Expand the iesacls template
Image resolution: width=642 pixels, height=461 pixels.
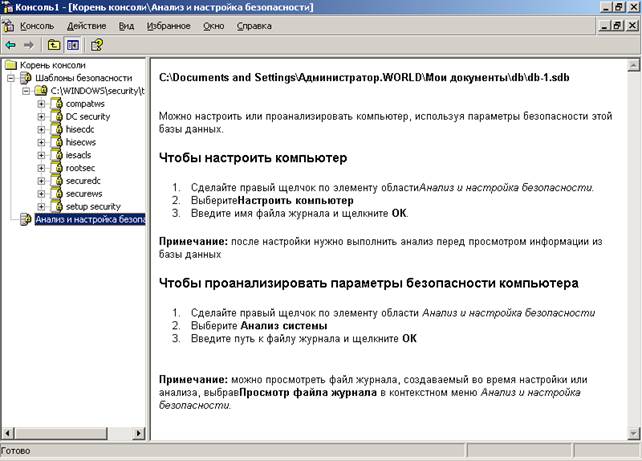pyautogui.click(x=41, y=155)
